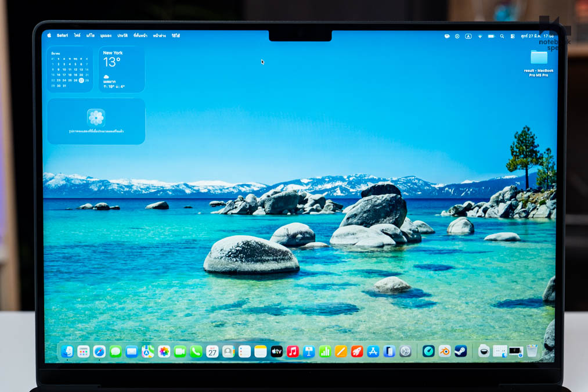Open the App Store from the Dock
This screenshot has height=392, width=588.
click(x=373, y=351)
